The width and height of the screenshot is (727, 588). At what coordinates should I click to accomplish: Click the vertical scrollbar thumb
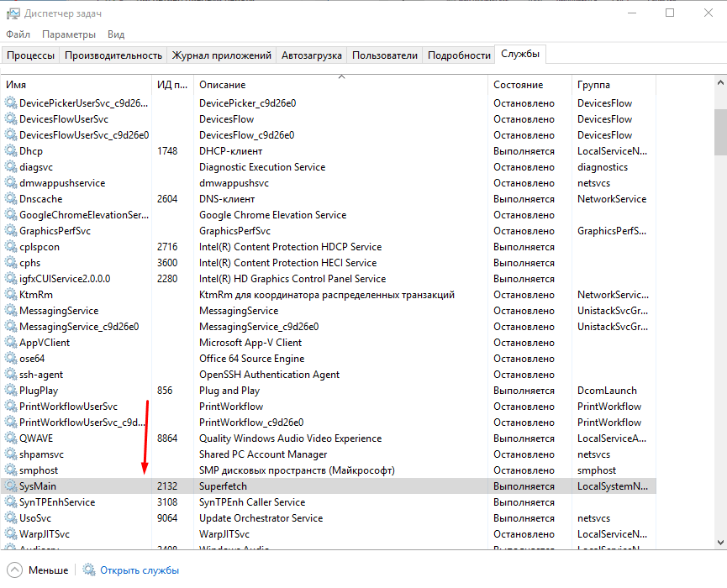(x=720, y=132)
